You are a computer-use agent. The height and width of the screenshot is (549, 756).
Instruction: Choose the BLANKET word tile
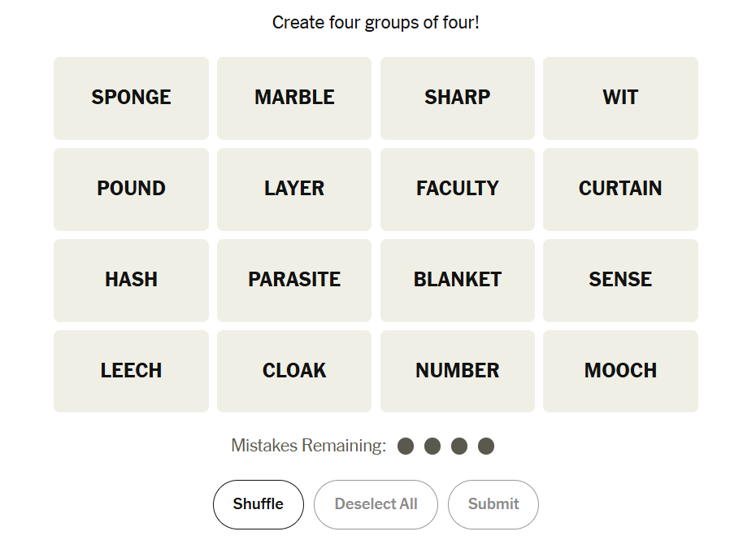tap(457, 280)
